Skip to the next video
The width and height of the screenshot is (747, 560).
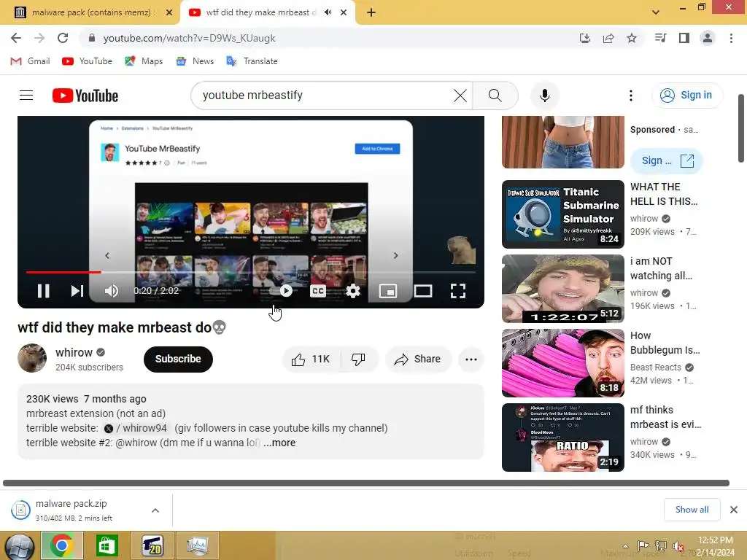tap(77, 290)
